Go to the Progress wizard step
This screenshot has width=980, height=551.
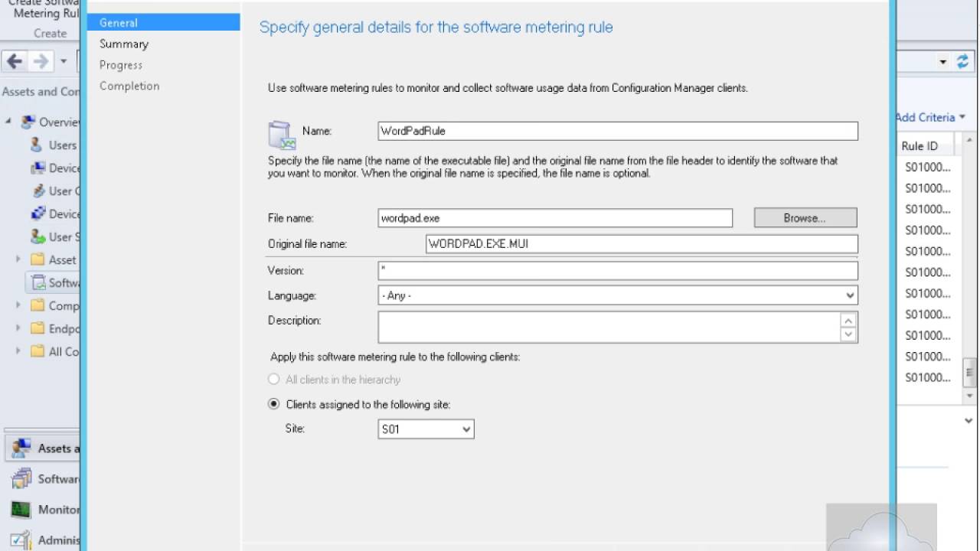pos(121,65)
